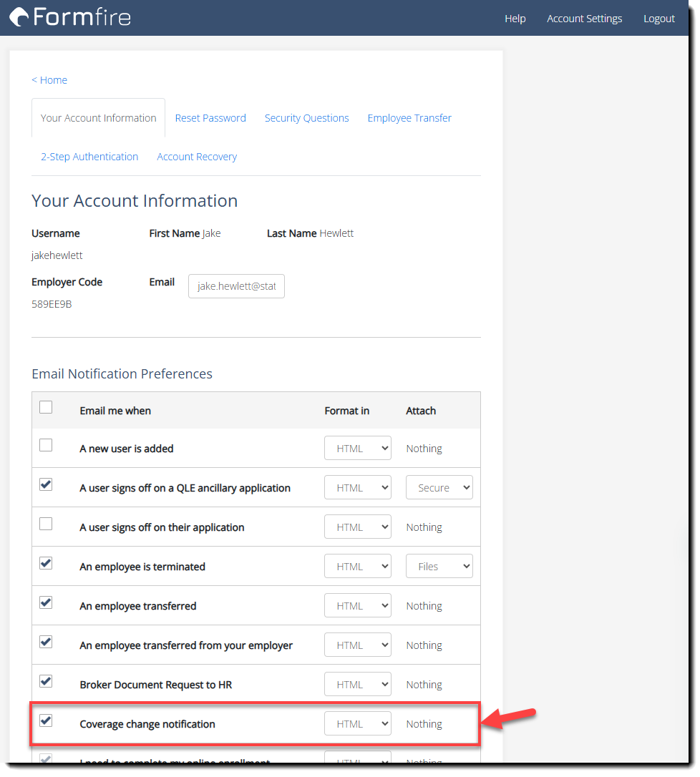Screen dimensions: 700x777
Task: Enable 'A user signs off on their application'
Action: [45, 523]
